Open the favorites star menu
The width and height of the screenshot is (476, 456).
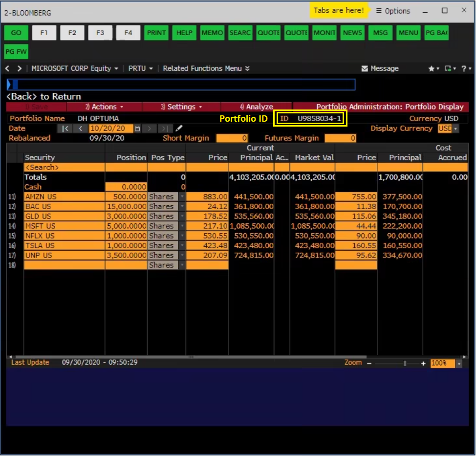click(433, 68)
